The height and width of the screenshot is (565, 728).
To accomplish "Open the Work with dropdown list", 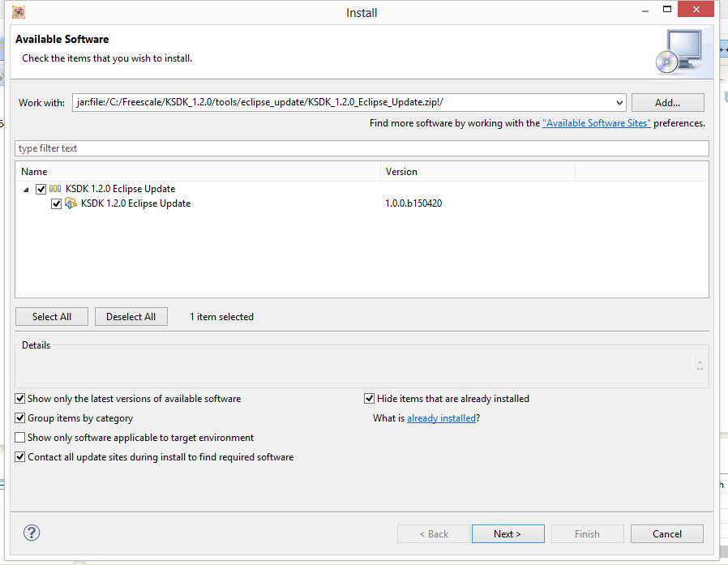I will click(x=619, y=103).
